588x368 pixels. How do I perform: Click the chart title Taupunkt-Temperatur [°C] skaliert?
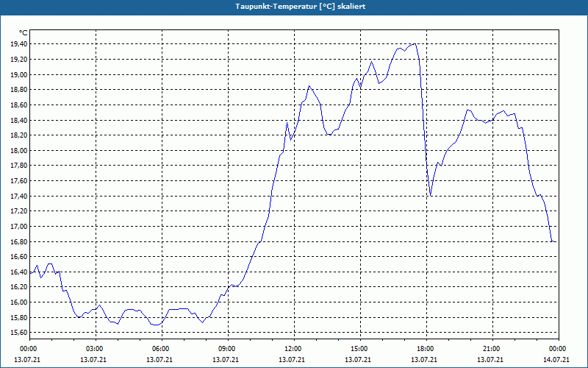pyautogui.click(x=300, y=7)
